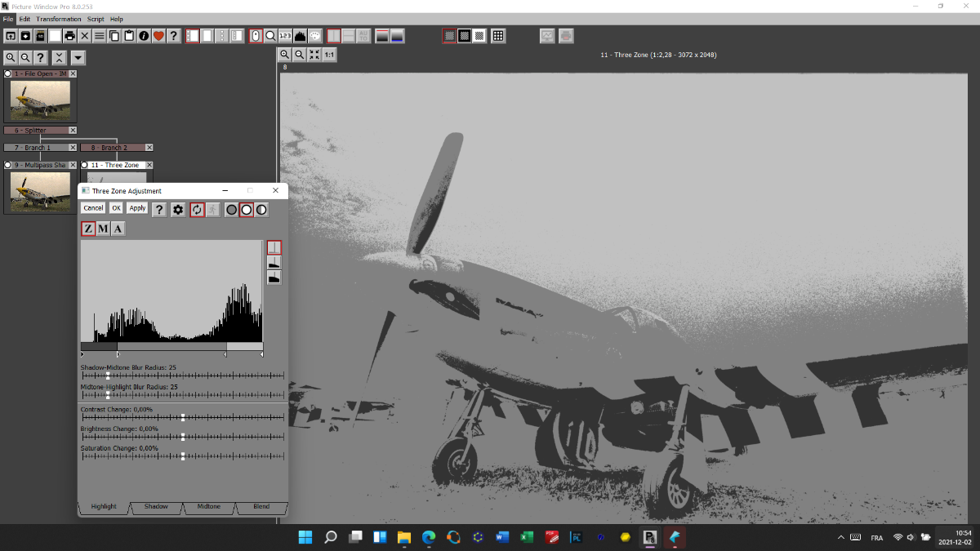Click the grid overlay icon in toolbar

click(498, 36)
